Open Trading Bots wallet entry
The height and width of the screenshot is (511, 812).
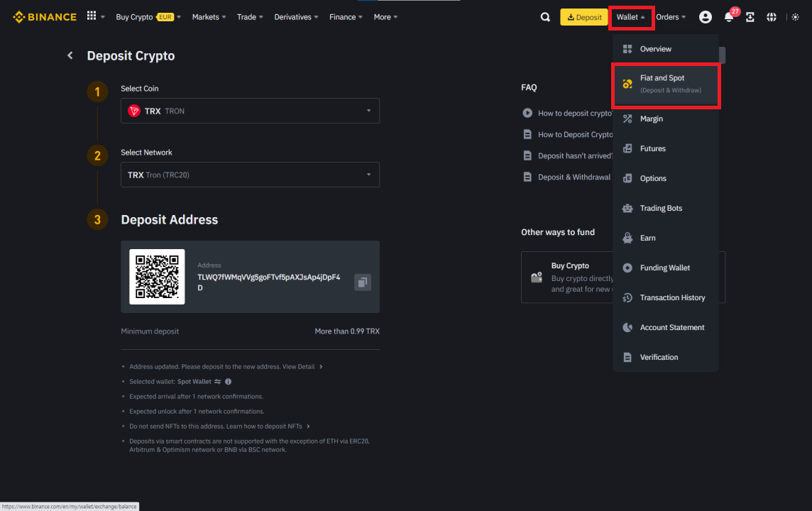(x=666, y=208)
